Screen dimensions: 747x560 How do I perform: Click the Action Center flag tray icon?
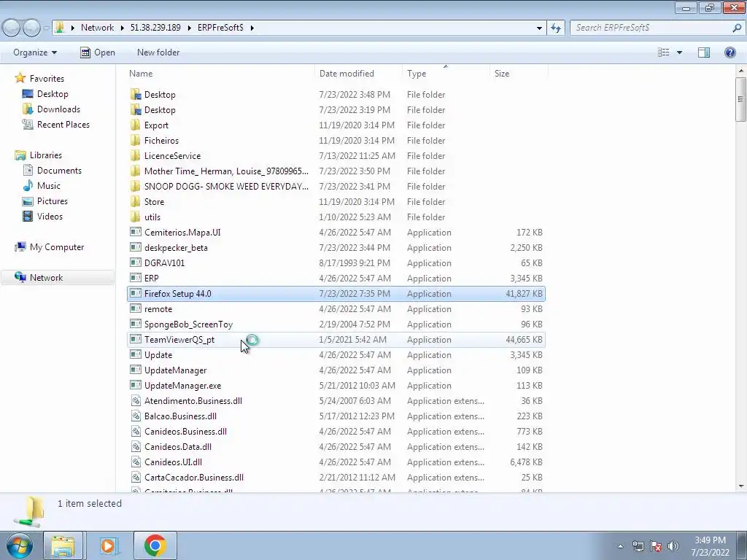pos(656,546)
